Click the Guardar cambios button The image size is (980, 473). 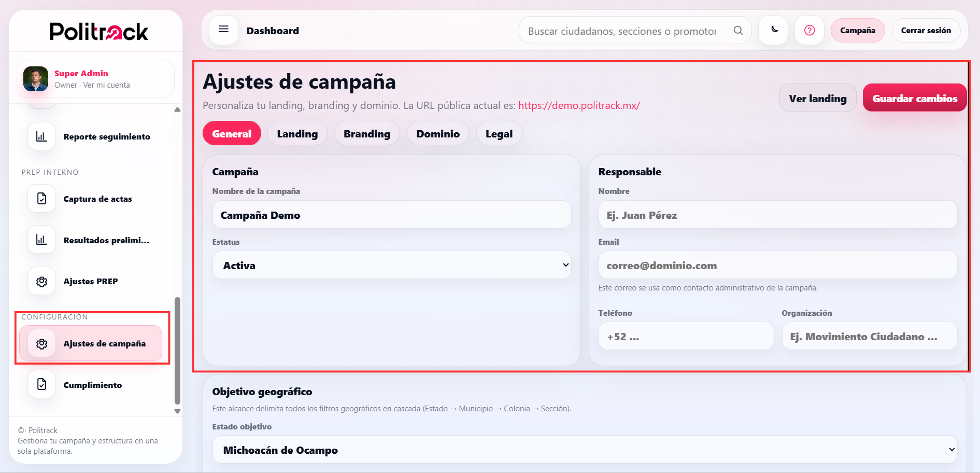(915, 98)
